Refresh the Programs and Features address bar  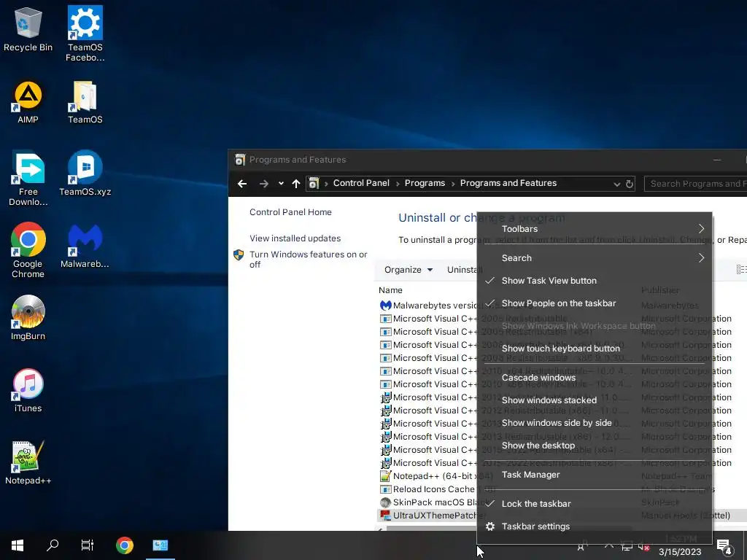pyautogui.click(x=630, y=184)
